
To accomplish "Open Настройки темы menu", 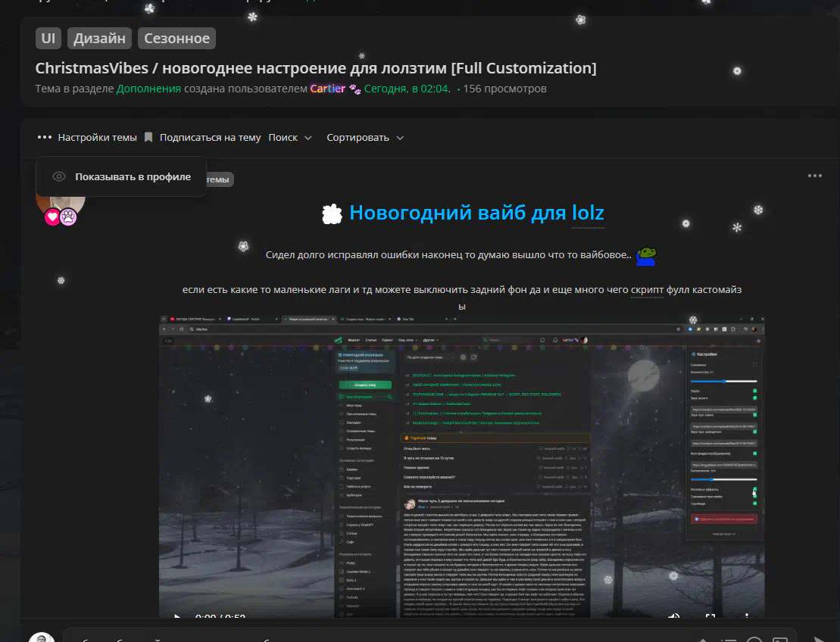I will click(x=97, y=138).
